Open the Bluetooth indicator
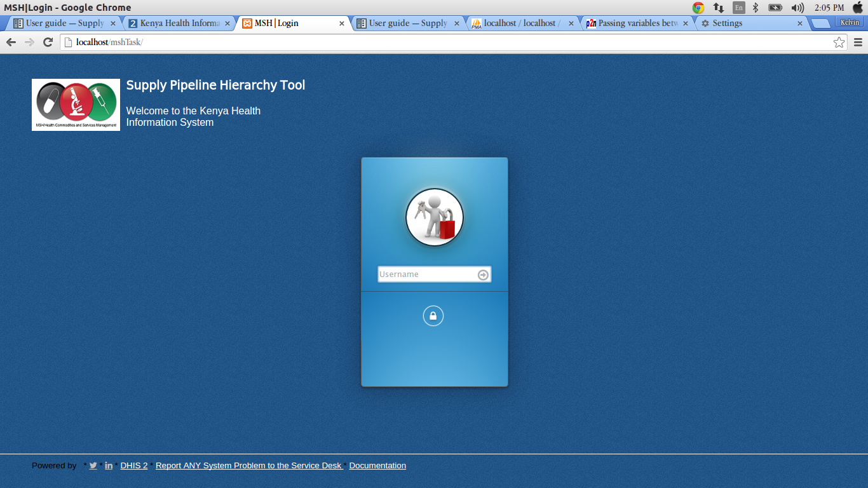The image size is (868, 488). 756,8
